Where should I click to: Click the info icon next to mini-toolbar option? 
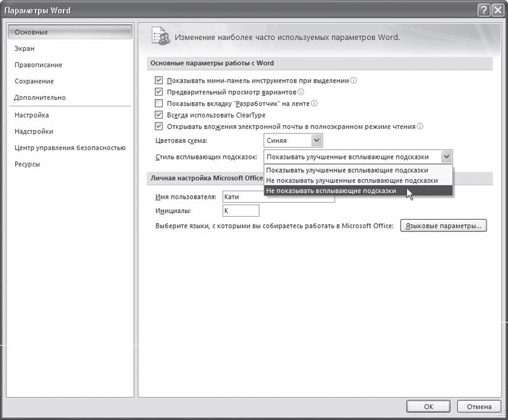coord(354,80)
